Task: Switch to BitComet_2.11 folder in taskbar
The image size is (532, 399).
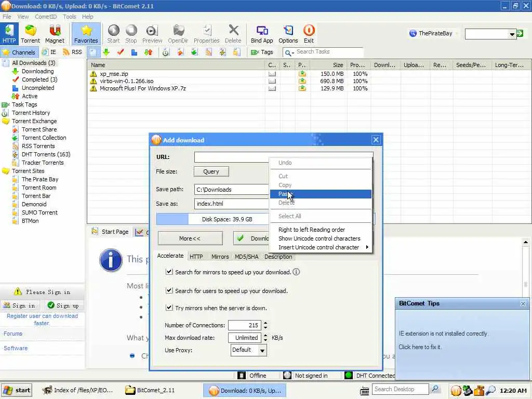Action: tap(150, 390)
